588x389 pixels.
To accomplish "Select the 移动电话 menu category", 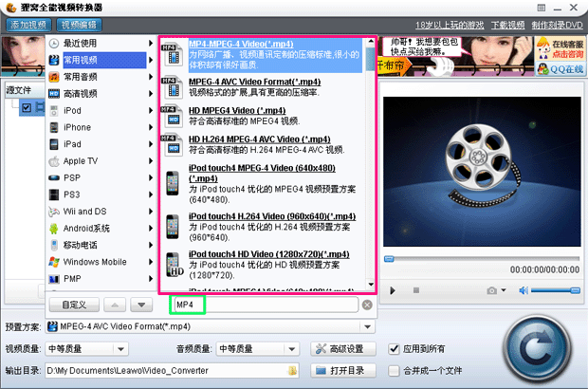I will [101, 245].
